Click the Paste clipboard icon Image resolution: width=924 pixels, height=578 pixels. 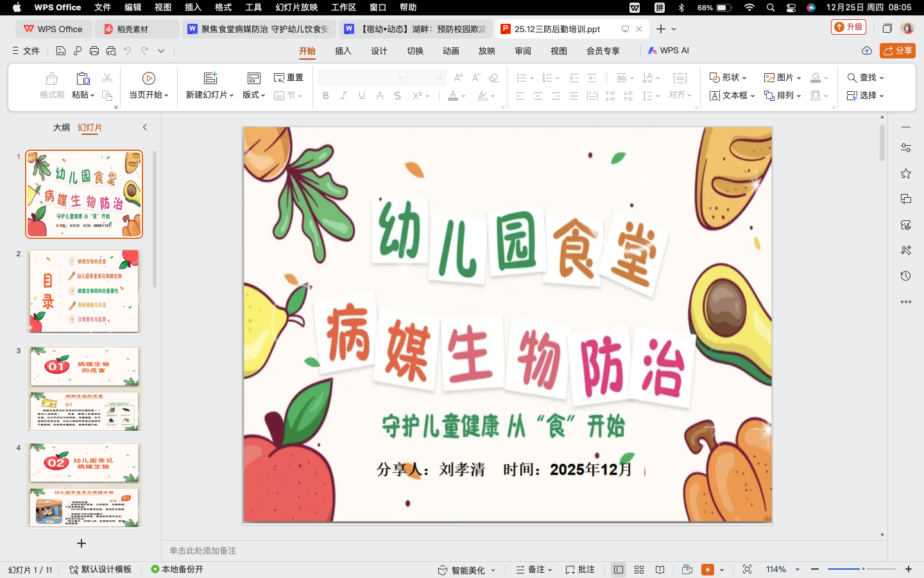pyautogui.click(x=83, y=78)
